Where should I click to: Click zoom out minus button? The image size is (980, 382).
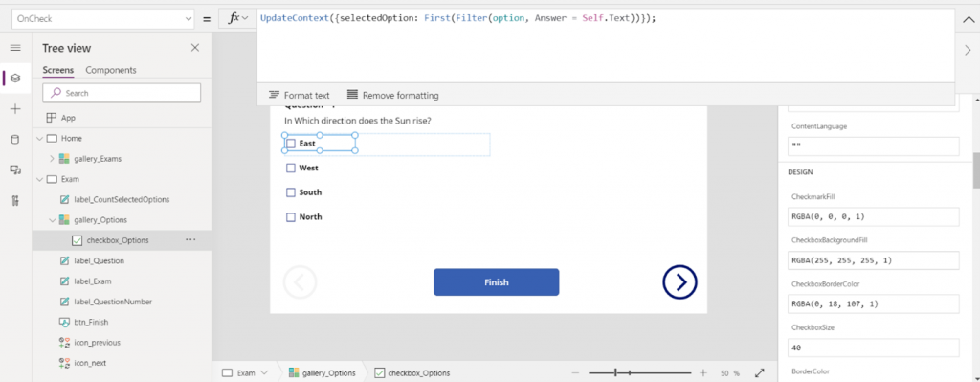point(575,372)
